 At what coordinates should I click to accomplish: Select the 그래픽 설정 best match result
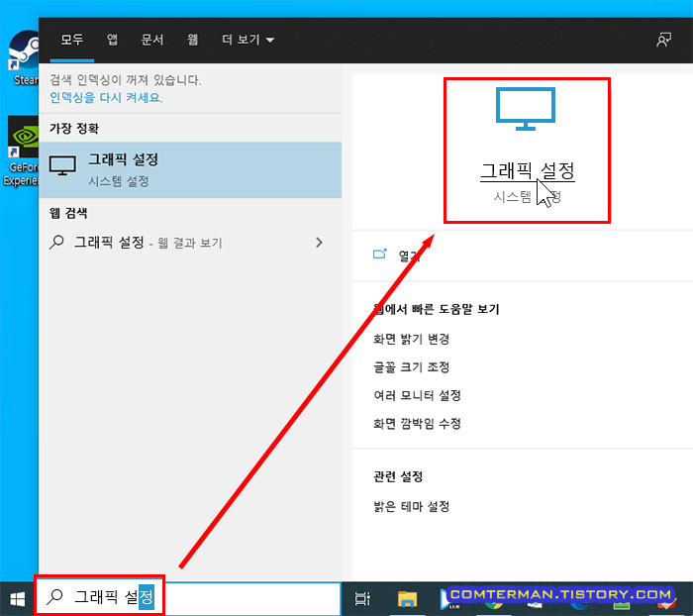190,169
